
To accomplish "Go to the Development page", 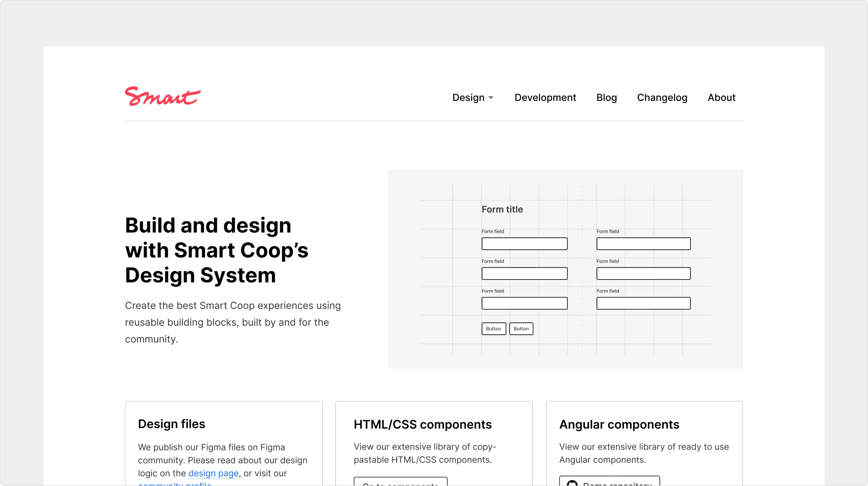I will click(x=545, y=98).
